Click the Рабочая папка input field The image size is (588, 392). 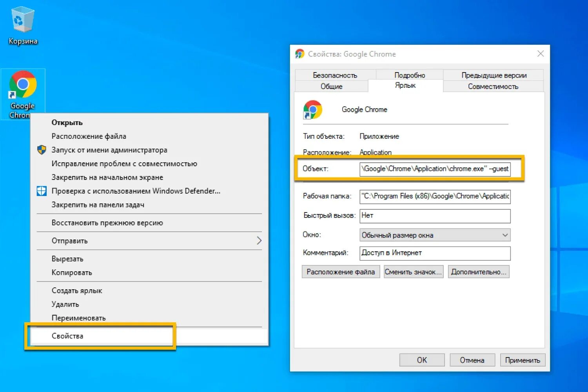(x=435, y=196)
